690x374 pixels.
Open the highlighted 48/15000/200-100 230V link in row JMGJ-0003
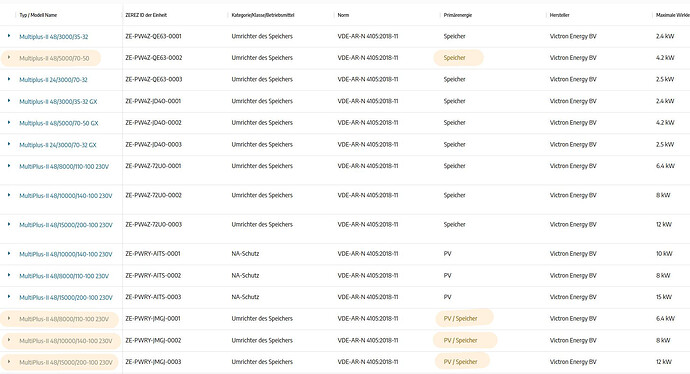pos(66,363)
